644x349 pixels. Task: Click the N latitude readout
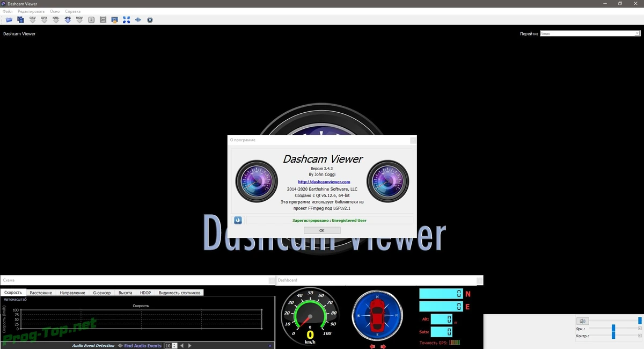pyautogui.click(x=441, y=294)
